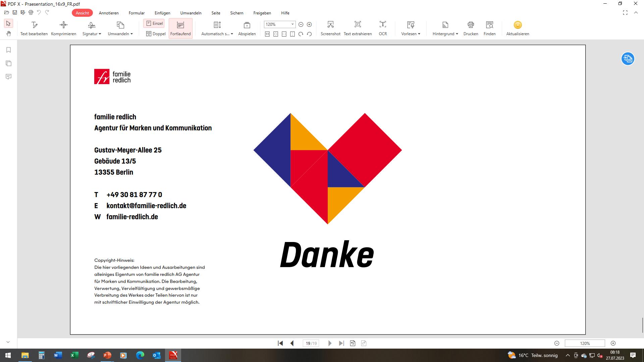Open the comments sidebar panel

(x=9, y=77)
